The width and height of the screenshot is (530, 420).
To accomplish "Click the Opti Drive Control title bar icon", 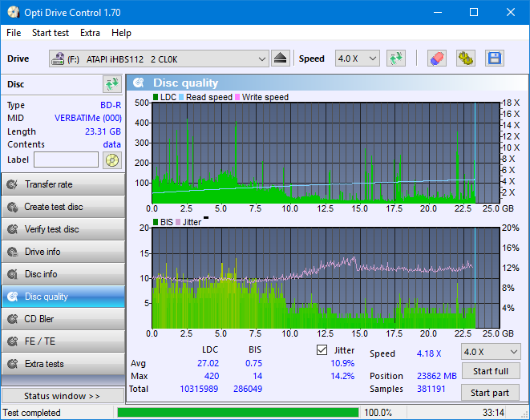I will pyautogui.click(x=13, y=13).
